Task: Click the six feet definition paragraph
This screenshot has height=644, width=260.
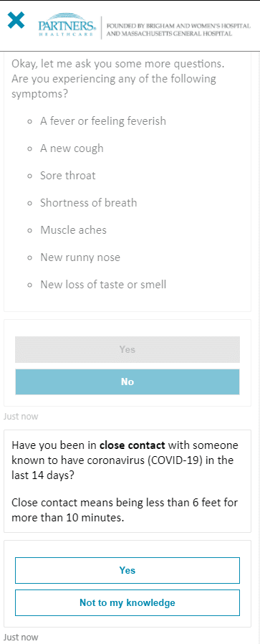Action: 125,510
